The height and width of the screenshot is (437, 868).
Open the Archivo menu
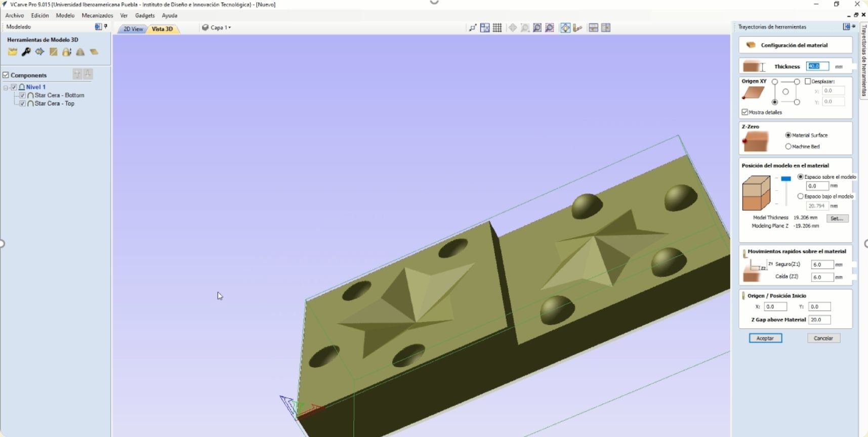tap(15, 15)
